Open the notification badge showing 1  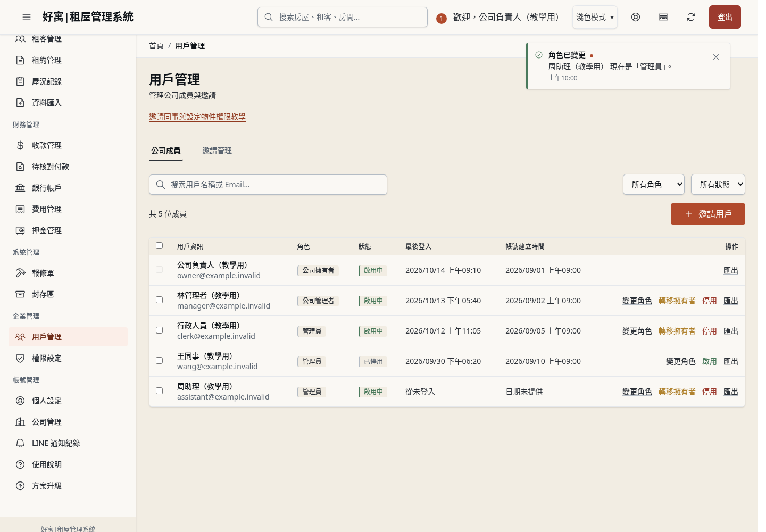click(x=441, y=18)
